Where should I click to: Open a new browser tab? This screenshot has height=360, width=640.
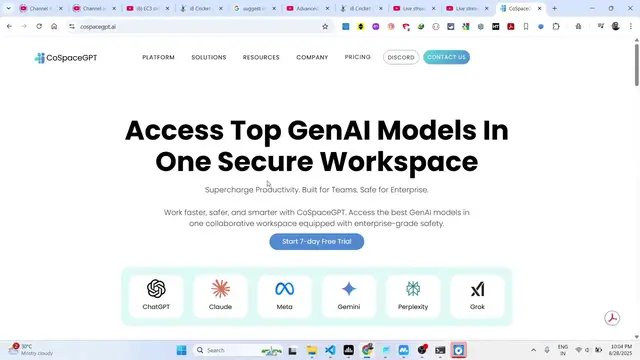[x=554, y=8]
